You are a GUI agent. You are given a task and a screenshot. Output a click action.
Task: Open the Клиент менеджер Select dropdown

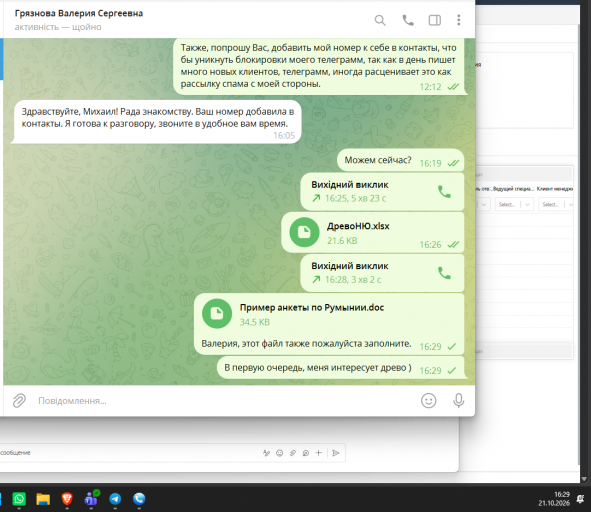[x=556, y=204]
